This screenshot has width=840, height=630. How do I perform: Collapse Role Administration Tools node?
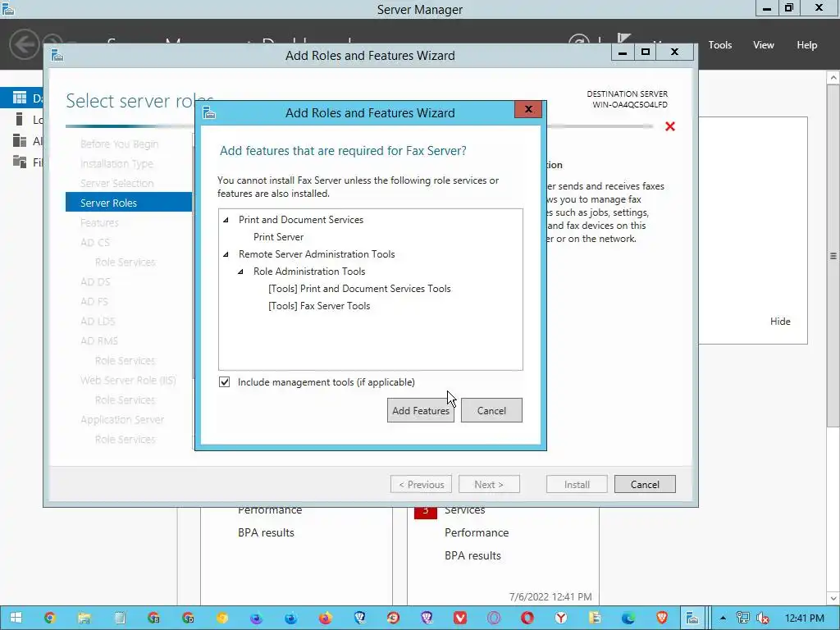pos(241,272)
